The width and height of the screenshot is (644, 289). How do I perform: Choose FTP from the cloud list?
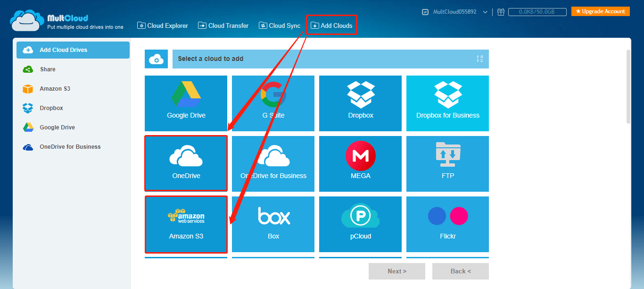[447, 163]
